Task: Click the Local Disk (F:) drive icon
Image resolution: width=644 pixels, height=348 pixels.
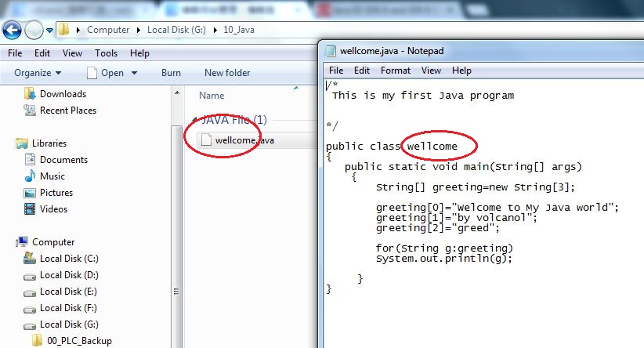Action: pos(30,310)
